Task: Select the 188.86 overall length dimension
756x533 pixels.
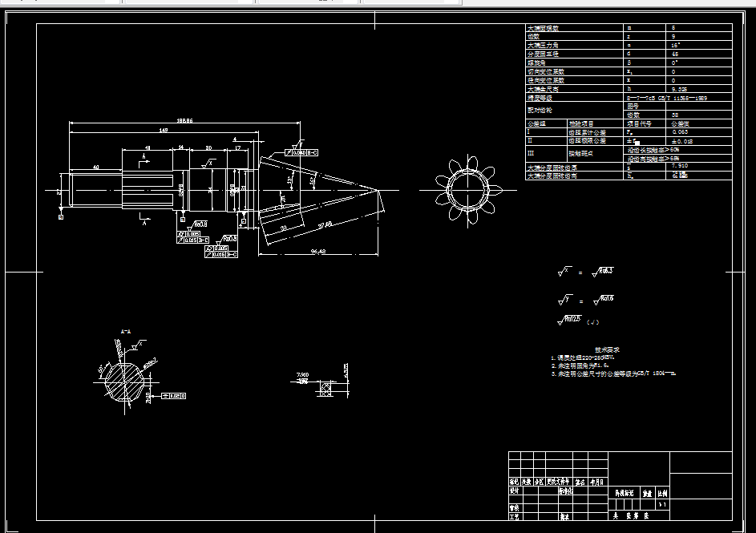Action: click(x=184, y=120)
